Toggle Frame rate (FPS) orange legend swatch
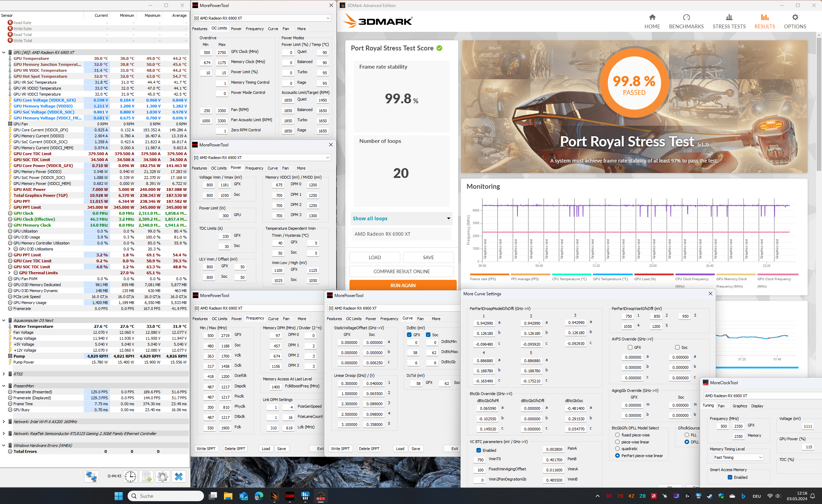The width and height of the screenshot is (822, 504). point(489,275)
